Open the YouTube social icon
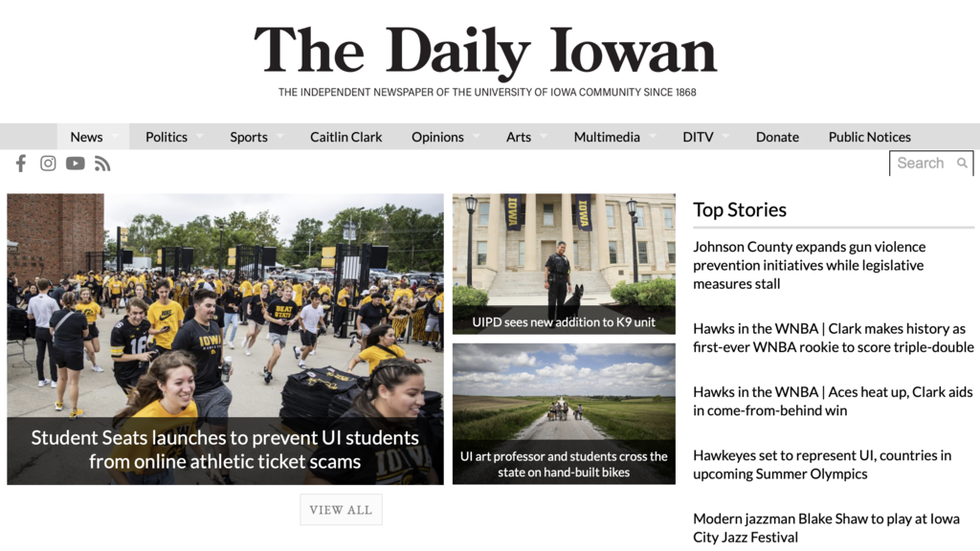This screenshot has width=980, height=551. 76,164
